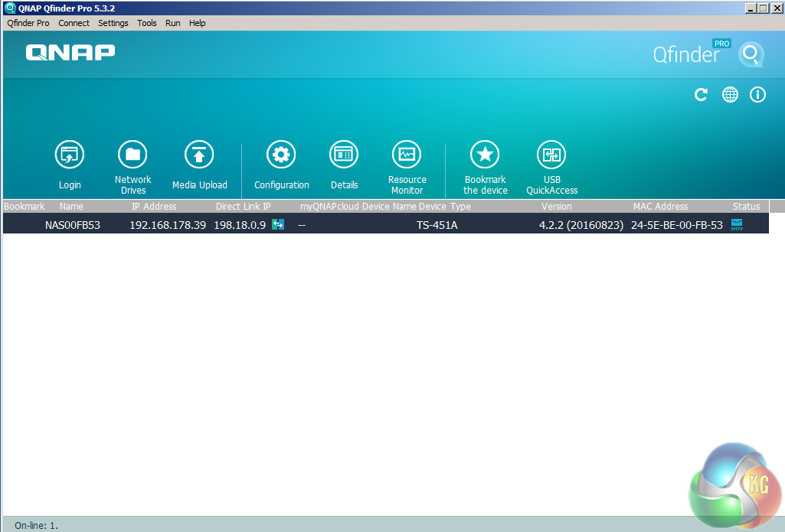Sort by the MAC Address column header
Image resolution: width=785 pixels, height=532 pixels.
660,206
